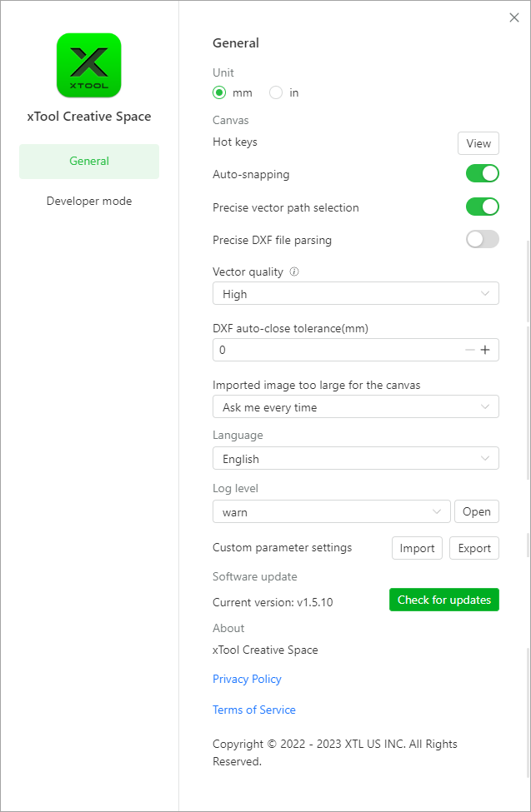This screenshot has height=812, width=531.
Task: Select the mm unit option
Action: click(219, 92)
